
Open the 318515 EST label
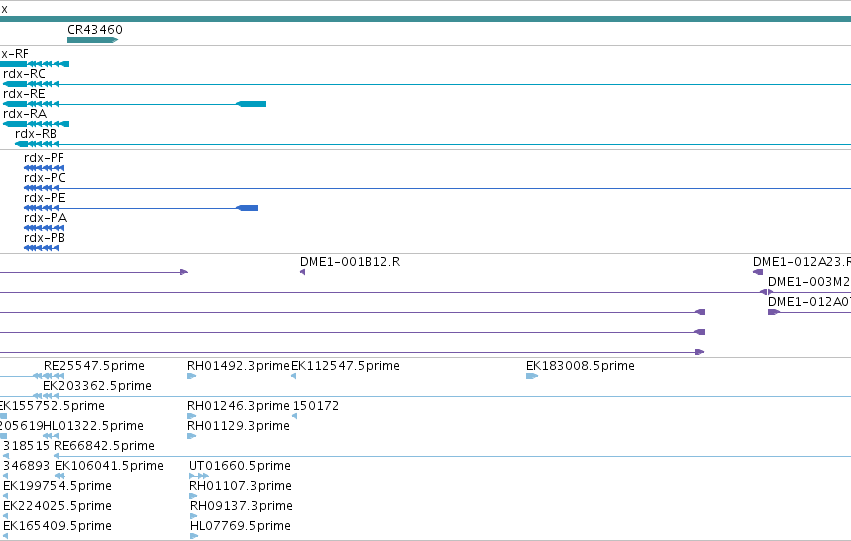pos(27,447)
